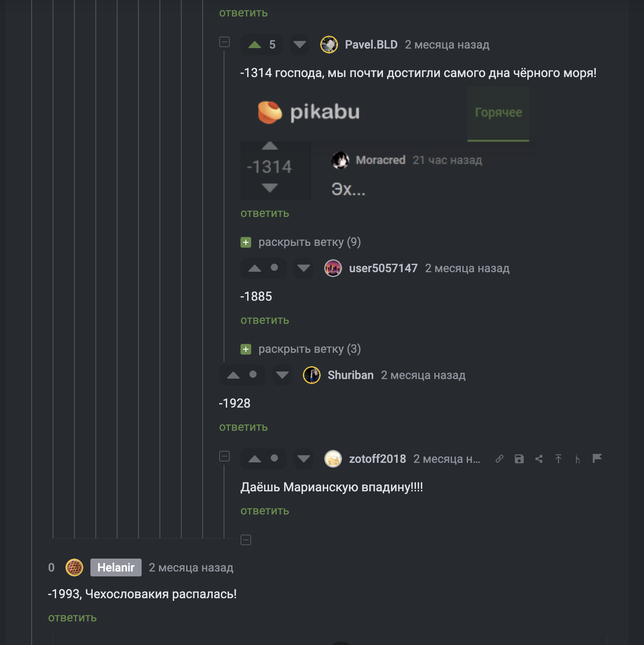Downvote Pavel.BLD's comment
The width and height of the screenshot is (644, 645).
pyautogui.click(x=300, y=45)
